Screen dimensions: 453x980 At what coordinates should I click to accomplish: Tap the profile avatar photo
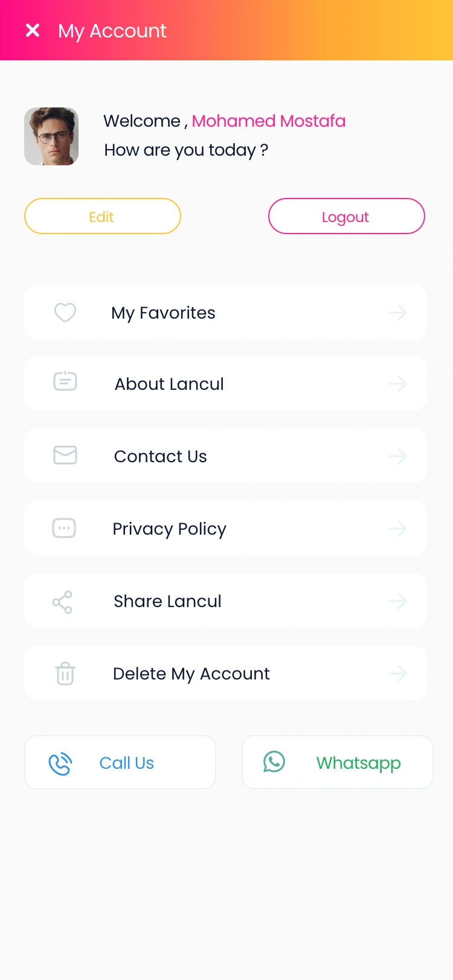(51, 136)
